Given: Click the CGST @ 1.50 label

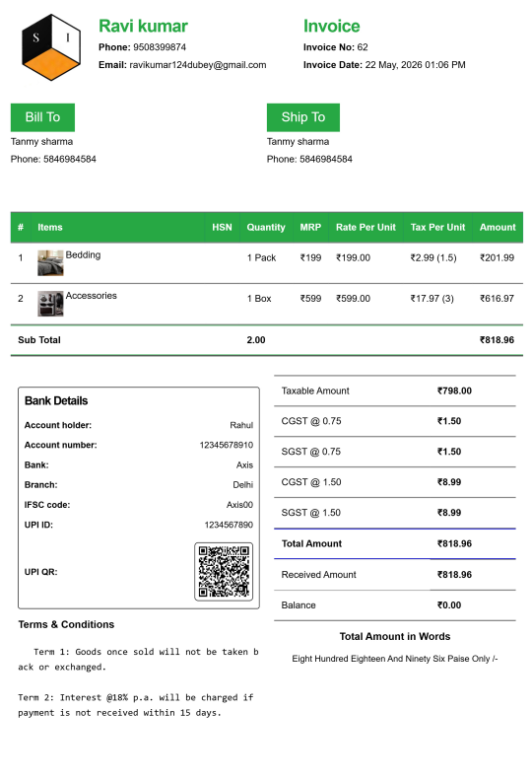Looking at the screenshot, I should 311,482.
